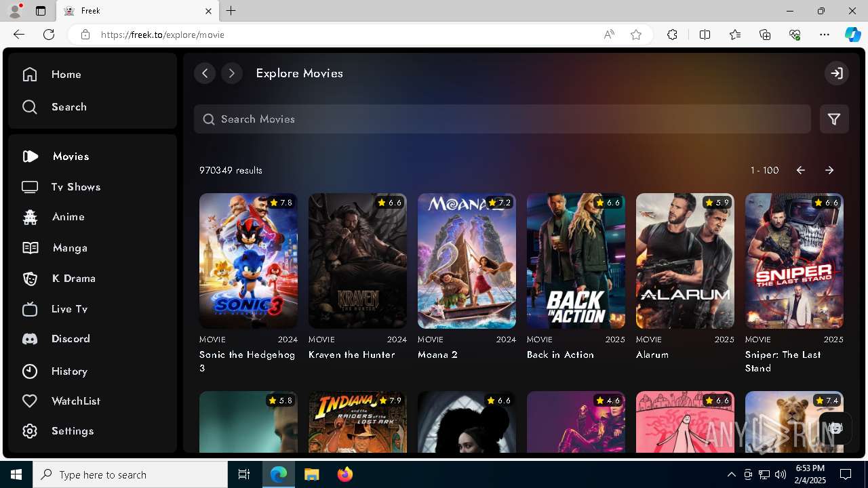The image size is (868, 488).
Task: Click the Sonic the Hedgehog 3 title
Action: coord(247,361)
